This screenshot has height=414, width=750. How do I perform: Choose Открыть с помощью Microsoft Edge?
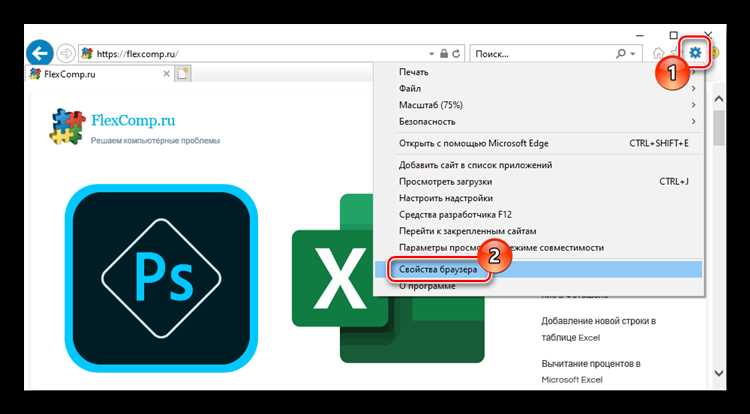[538, 143]
